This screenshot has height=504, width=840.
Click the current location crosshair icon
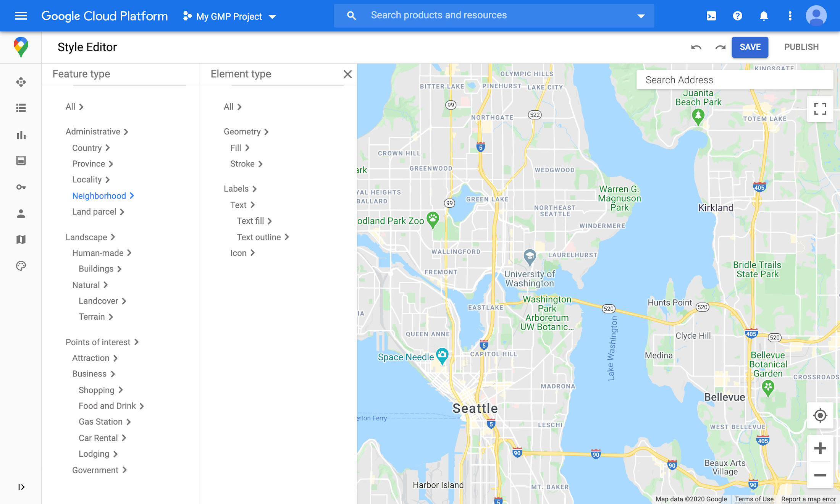pyautogui.click(x=819, y=416)
